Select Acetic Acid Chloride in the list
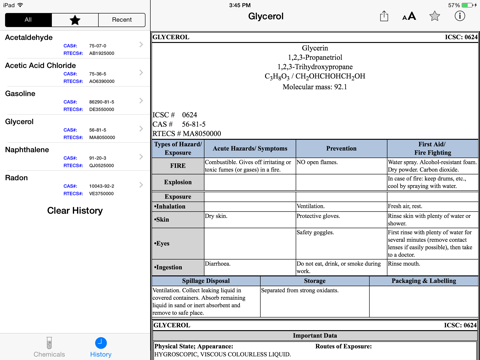Screen dimensions: 480x360 (75, 73)
